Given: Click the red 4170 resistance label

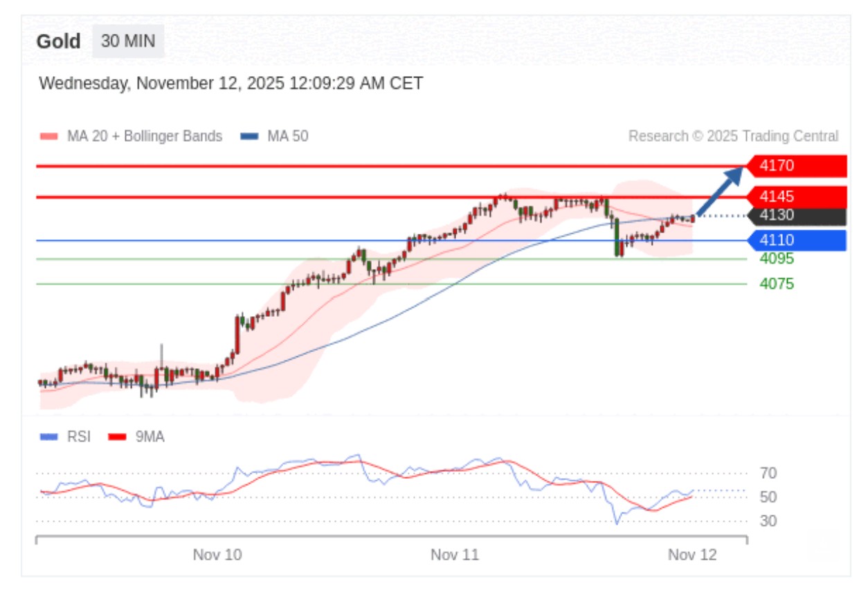Looking at the screenshot, I should [796, 166].
